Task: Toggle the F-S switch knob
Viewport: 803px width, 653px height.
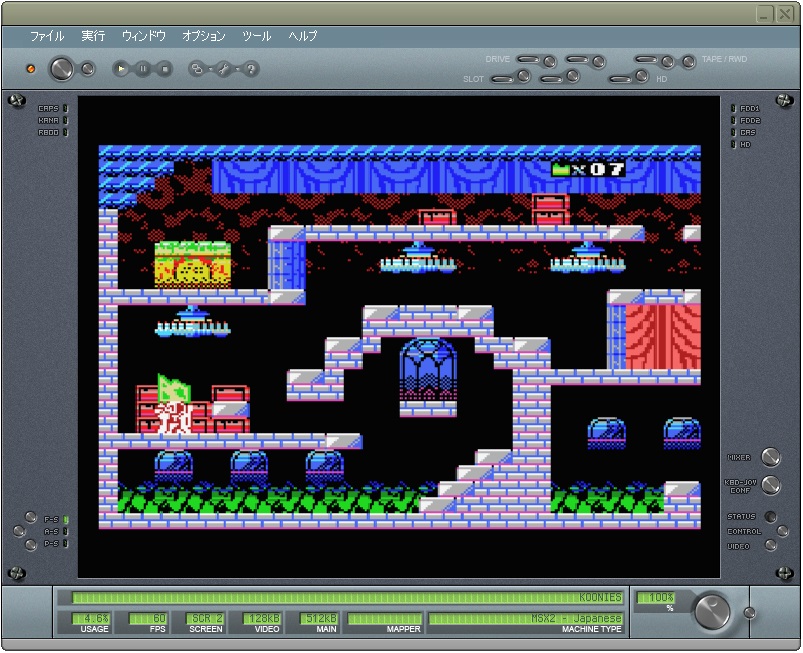Action: (x=31, y=517)
